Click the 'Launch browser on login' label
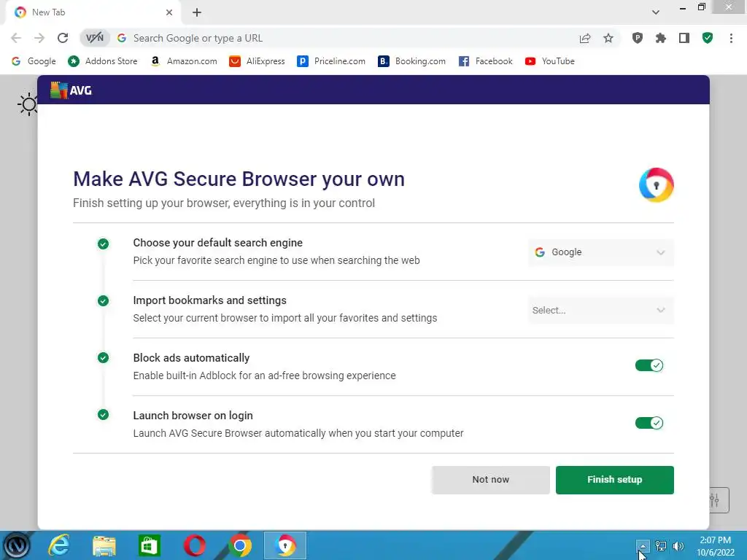This screenshot has height=560, width=747. tap(193, 415)
